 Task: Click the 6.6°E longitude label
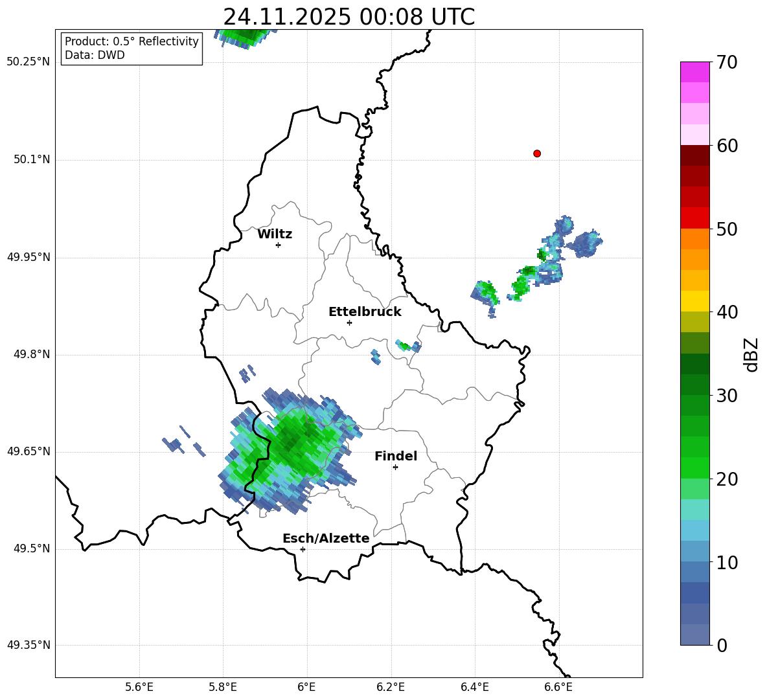pyautogui.click(x=558, y=687)
